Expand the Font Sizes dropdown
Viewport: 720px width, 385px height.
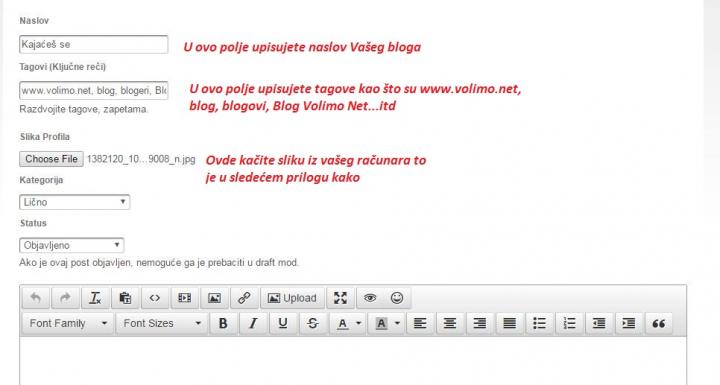[x=162, y=323]
